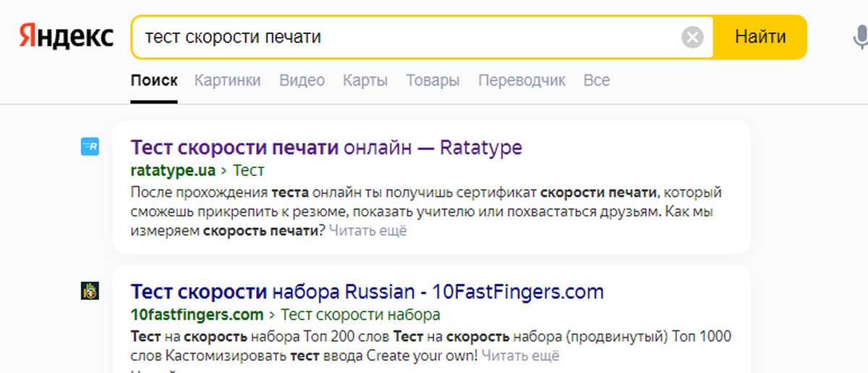Open Тест скорости набора breadcrumb link
Viewport: 868px width, 373px height.
360,315
